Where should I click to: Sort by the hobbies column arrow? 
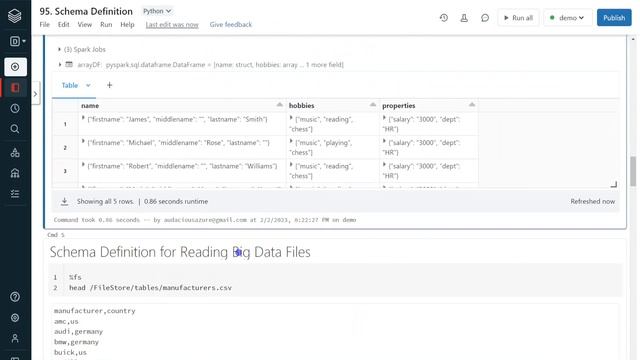373,105
